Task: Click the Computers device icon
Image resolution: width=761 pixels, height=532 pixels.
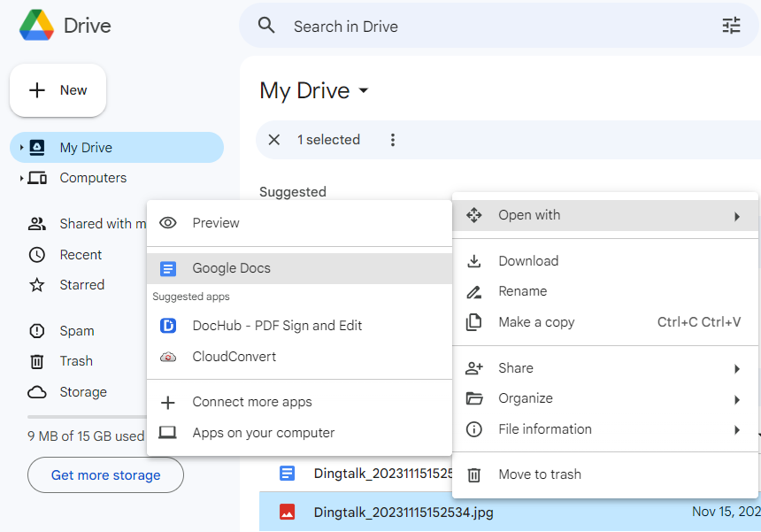Action: click(37, 178)
